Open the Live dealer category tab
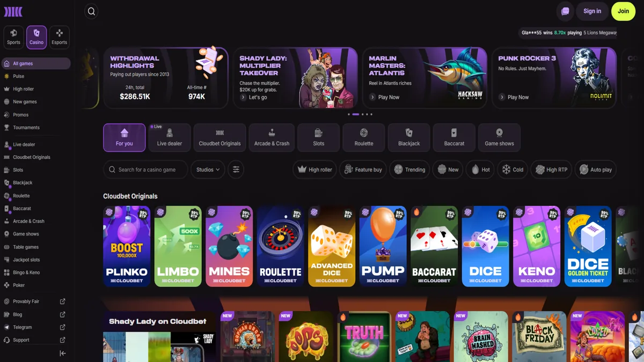 tap(170, 137)
